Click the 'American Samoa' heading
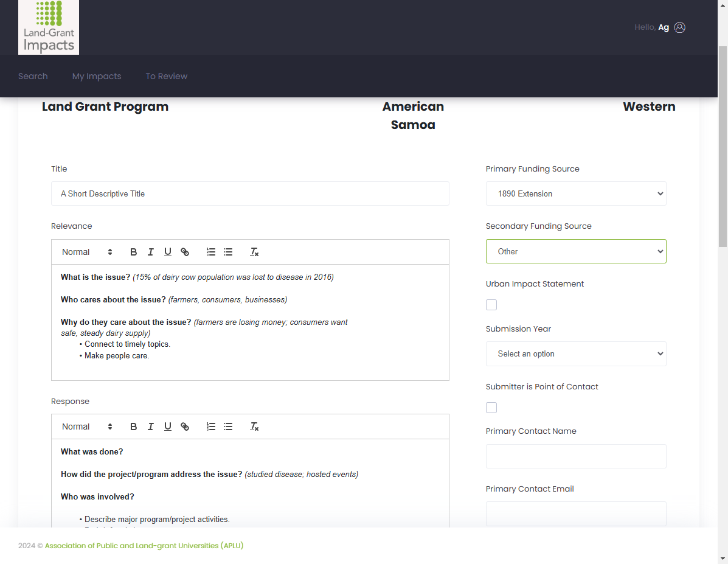Viewport: 728px width, 564px height. (413, 116)
